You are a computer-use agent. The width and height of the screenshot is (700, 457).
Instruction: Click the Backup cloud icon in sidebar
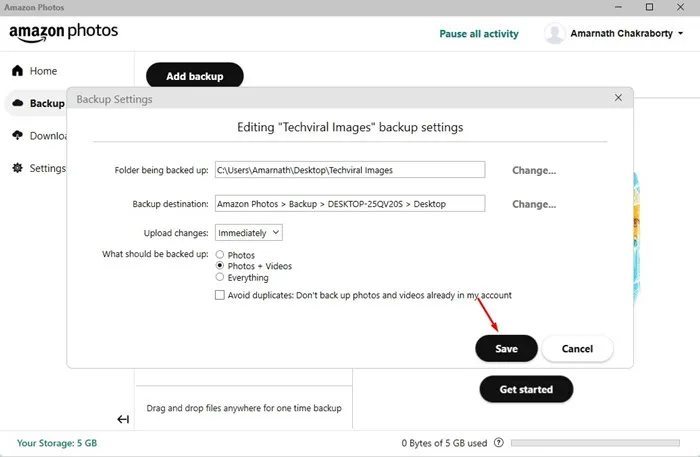coord(18,103)
